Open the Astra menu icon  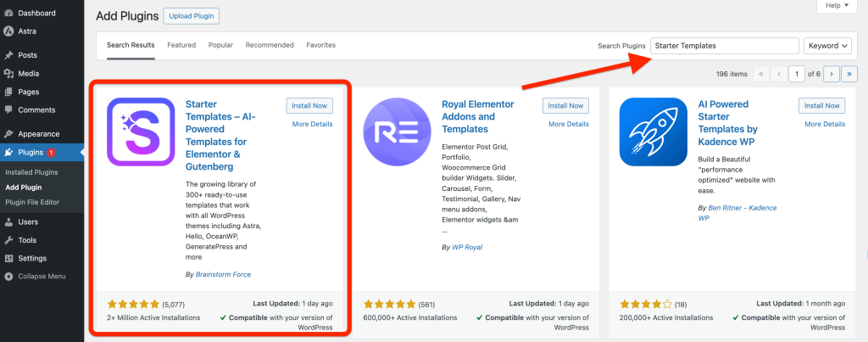click(x=8, y=29)
